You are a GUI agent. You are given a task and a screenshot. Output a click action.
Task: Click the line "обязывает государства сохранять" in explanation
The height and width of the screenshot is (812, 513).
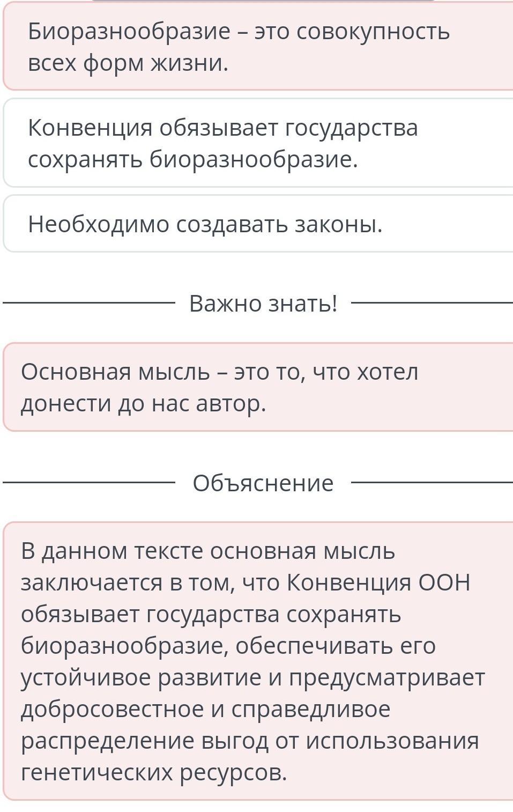(211, 615)
